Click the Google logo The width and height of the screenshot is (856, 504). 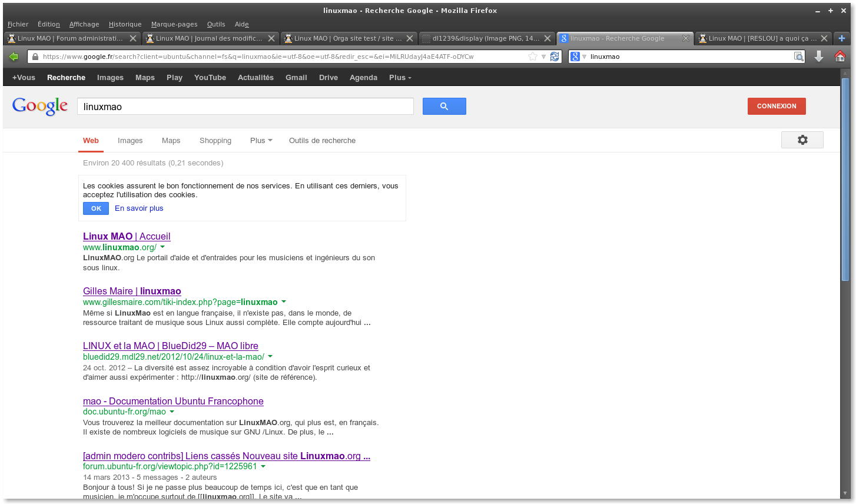coord(40,106)
